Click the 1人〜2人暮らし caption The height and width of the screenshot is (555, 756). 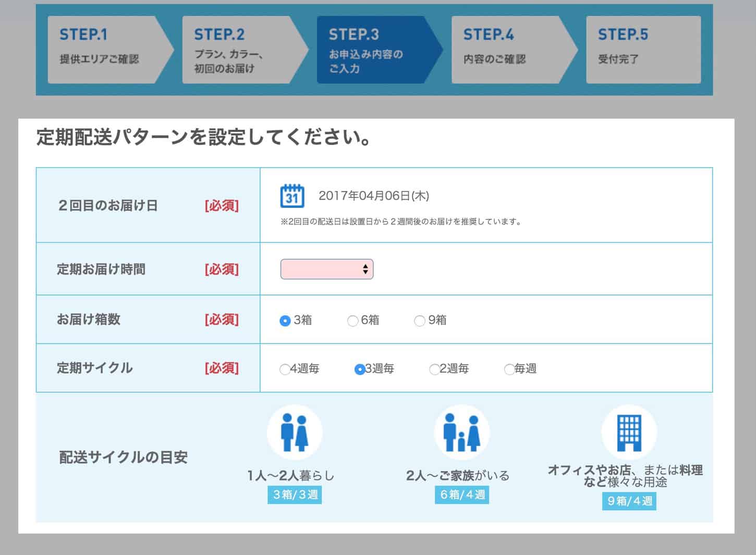pyautogui.click(x=291, y=475)
